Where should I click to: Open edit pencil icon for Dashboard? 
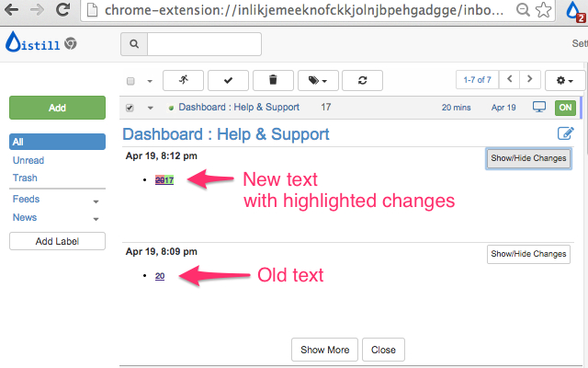(566, 134)
